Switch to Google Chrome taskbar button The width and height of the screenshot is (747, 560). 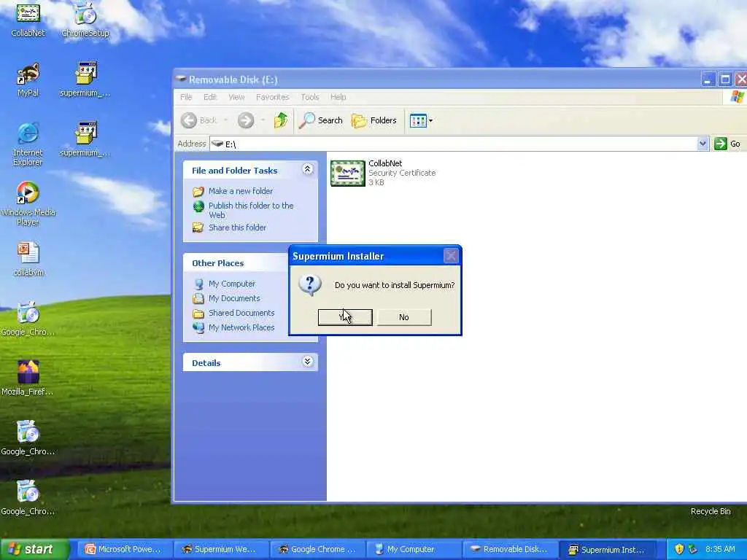(x=317, y=550)
